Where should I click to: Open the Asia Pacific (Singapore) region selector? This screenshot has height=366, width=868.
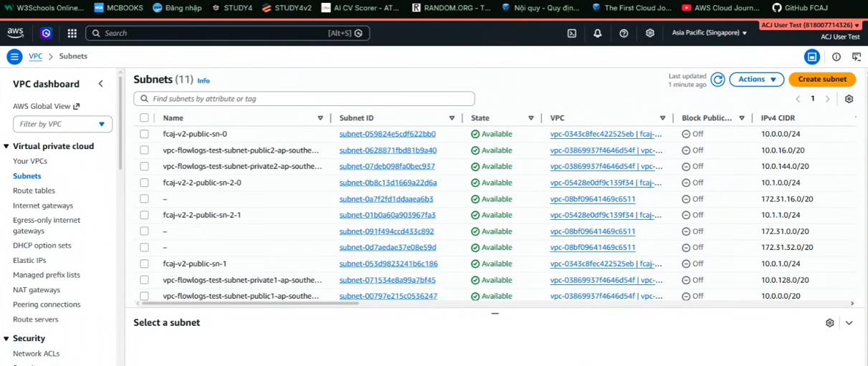tap(710, 33)
